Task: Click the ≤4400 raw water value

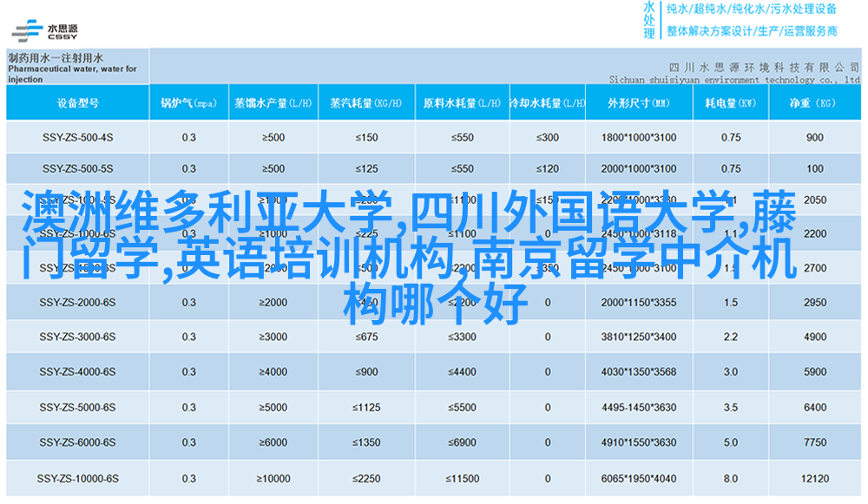Action: pos(463,372)
